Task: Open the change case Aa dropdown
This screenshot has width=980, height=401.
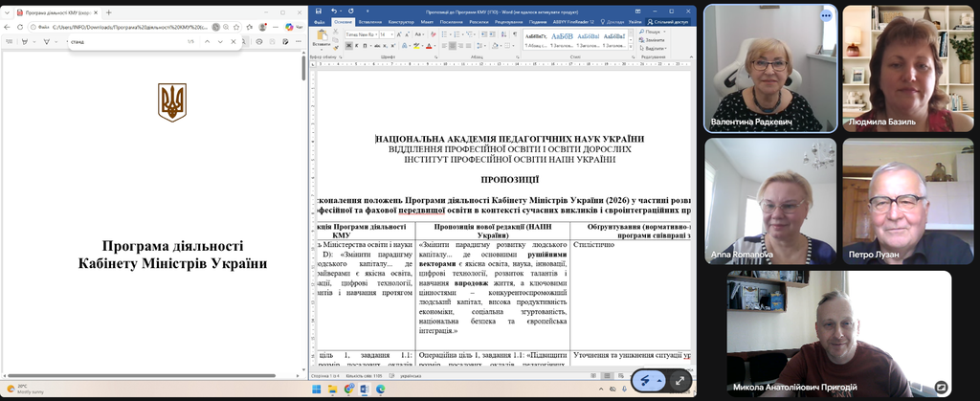Action: (x=419, y=34)
